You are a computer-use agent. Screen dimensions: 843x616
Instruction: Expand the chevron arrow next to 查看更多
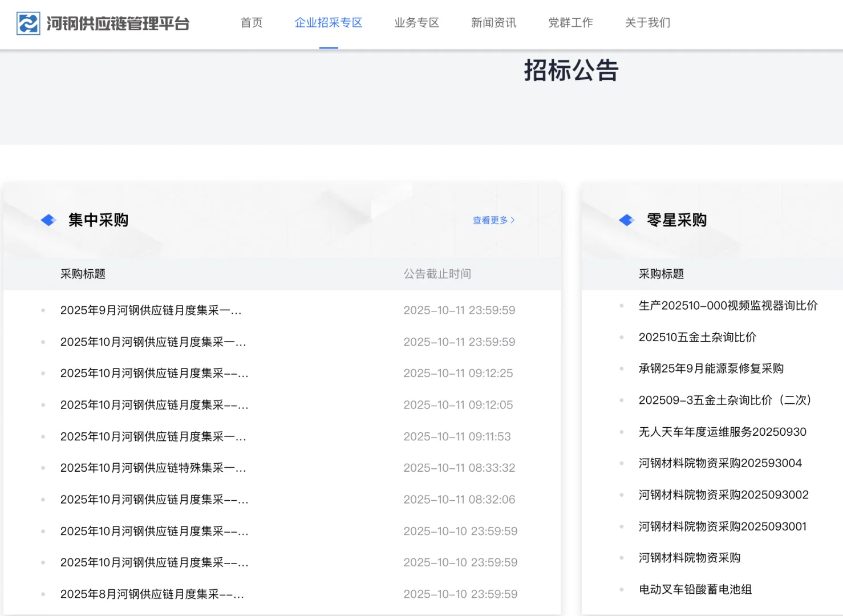(x=512, y=220)
